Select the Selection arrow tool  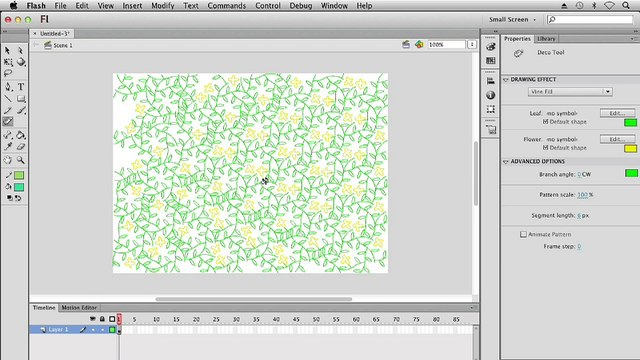(x=7, y=51)
